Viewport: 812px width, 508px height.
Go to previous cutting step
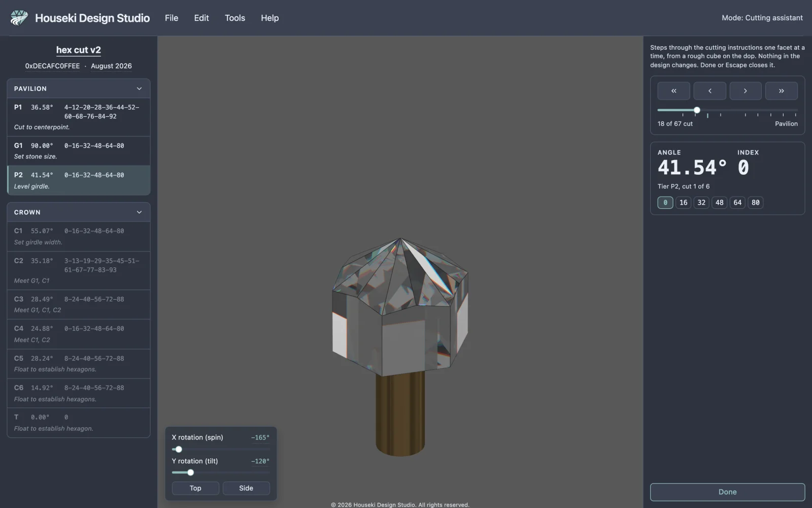pos(709,91)
